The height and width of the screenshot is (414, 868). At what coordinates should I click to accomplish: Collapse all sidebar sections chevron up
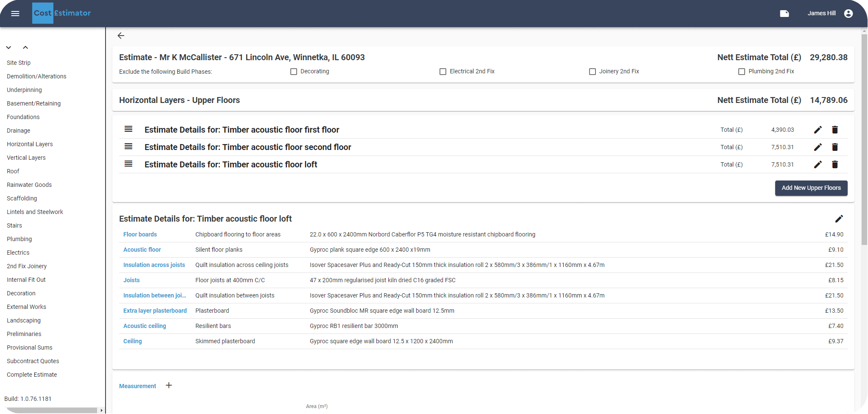(x=25, y=47)
